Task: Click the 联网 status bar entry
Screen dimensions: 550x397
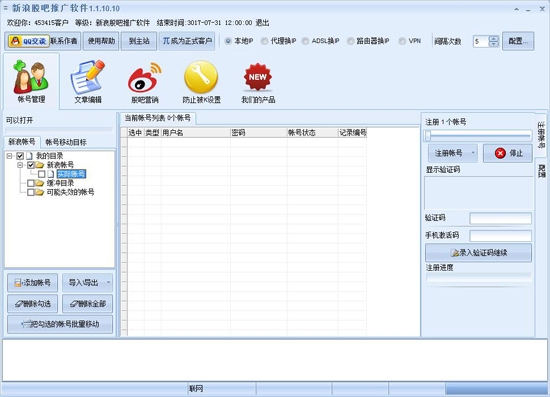Action: (x=196, y=389)
